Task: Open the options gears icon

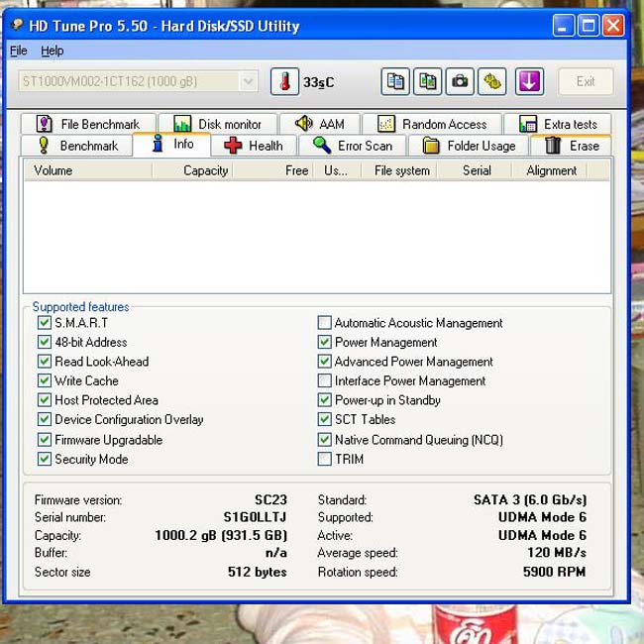Action: [492, 81]
